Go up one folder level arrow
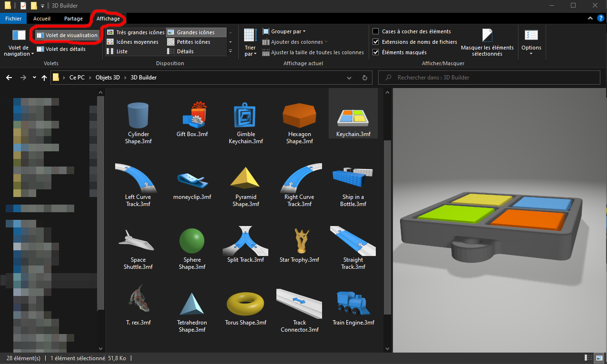The image size is (607, 364). (44, 77)
